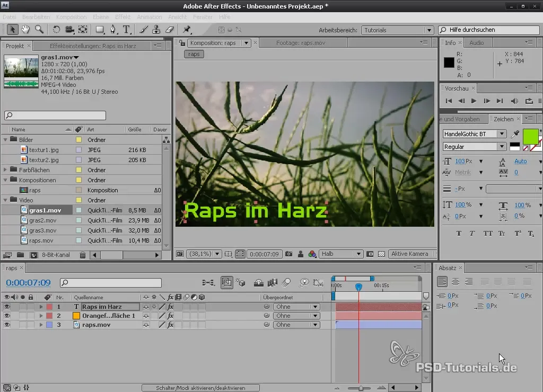Lock the Raps im Harz layer
The width and height of the screenshot is (543, 392).
tap(31, 307)
